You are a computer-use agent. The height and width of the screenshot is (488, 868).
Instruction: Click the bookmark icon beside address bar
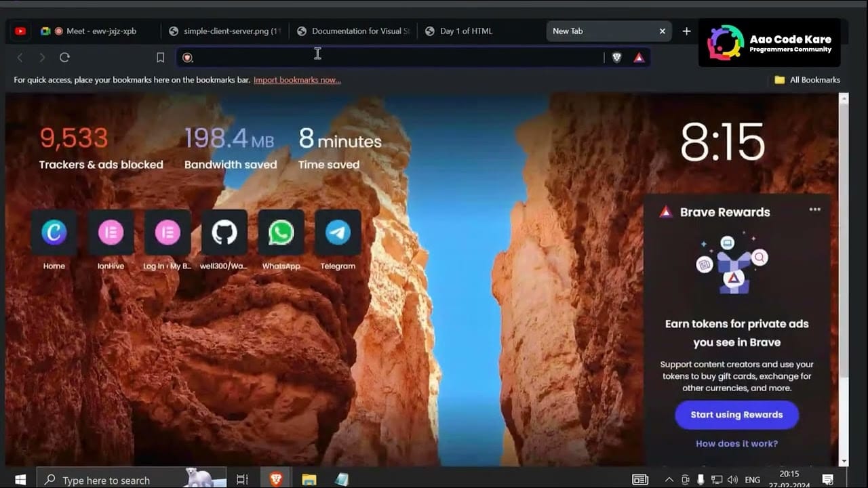(160, 58)
